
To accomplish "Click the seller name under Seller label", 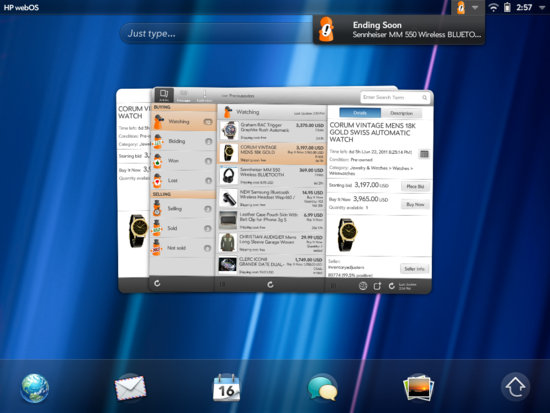I will click(346, 267).
